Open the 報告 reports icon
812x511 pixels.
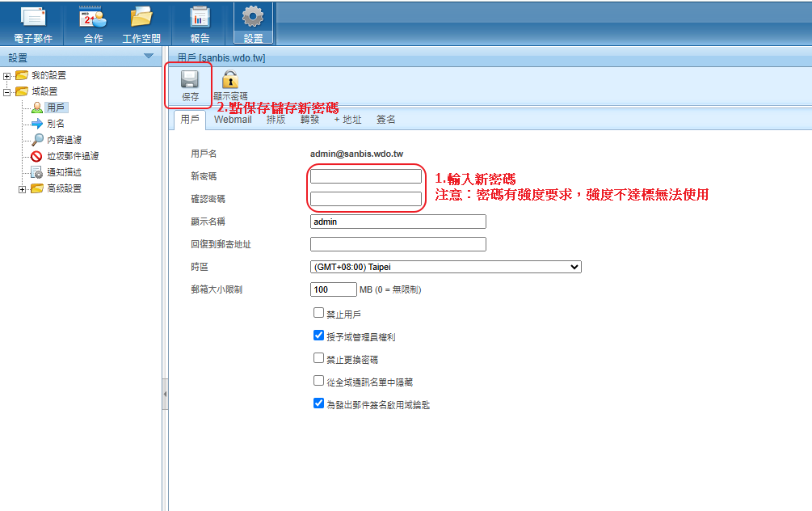pos(200,18)
